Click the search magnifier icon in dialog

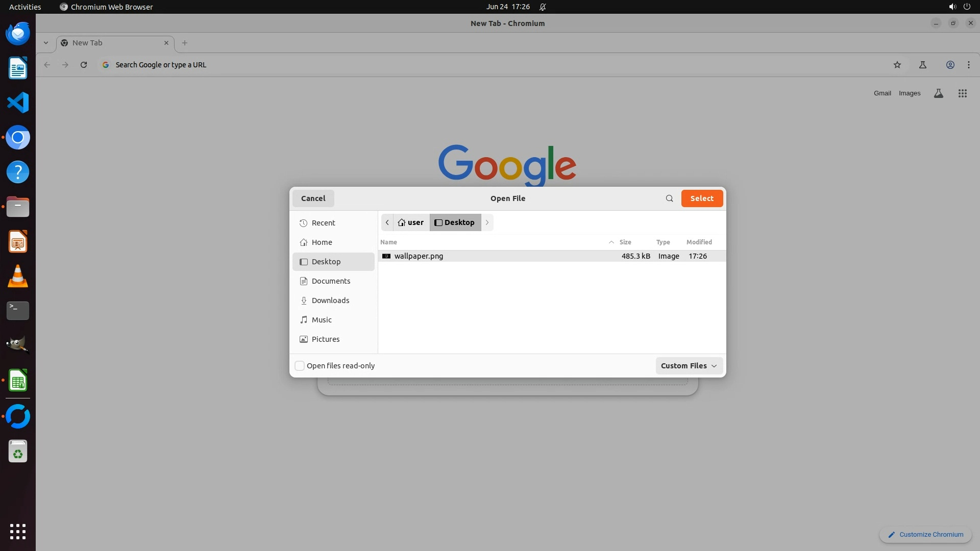[669, 198]
